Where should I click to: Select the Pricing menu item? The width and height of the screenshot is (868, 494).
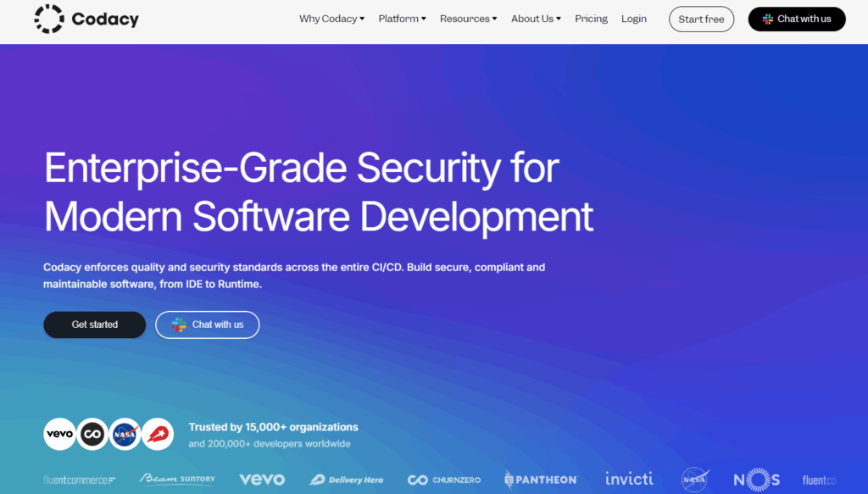tap(591, 18)
